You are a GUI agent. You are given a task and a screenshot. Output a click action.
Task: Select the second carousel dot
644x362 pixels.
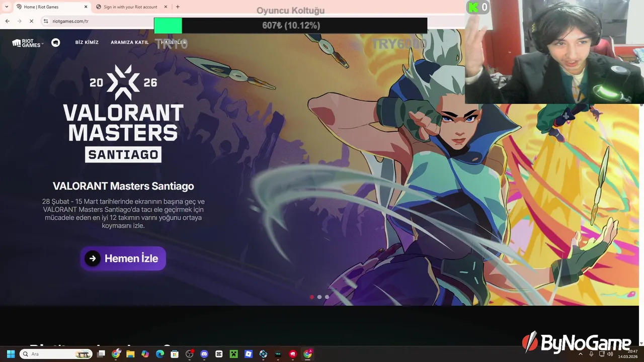pyautogui.click(x=319, y=297)
